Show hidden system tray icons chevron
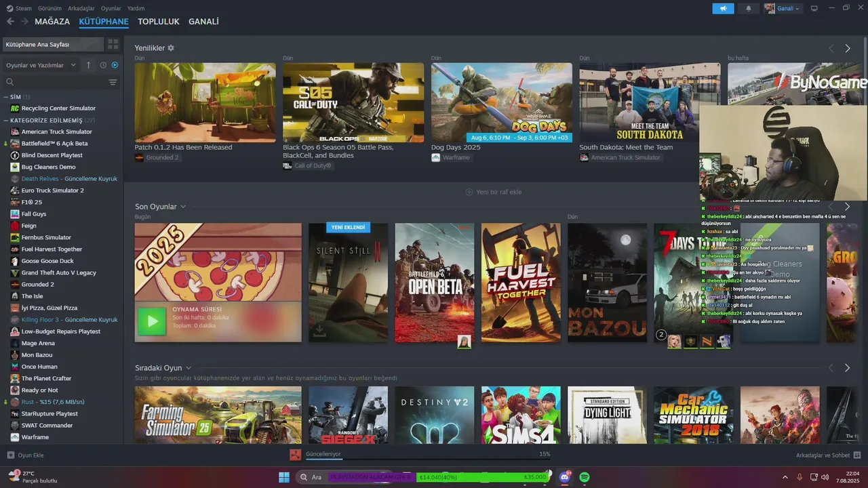Image resolution: width=868 pixels, height=488 pixels. (x=785, y=477)
